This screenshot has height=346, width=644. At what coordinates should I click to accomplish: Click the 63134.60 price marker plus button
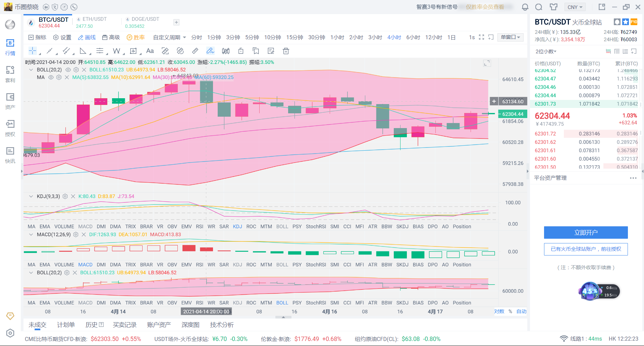coord(494,101)
